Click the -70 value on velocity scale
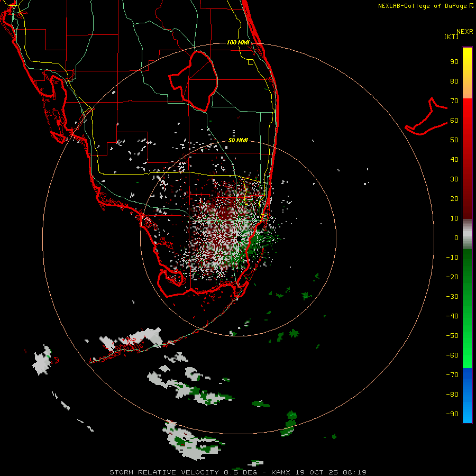This screenshot has width=476, height=476. [452, 374]
